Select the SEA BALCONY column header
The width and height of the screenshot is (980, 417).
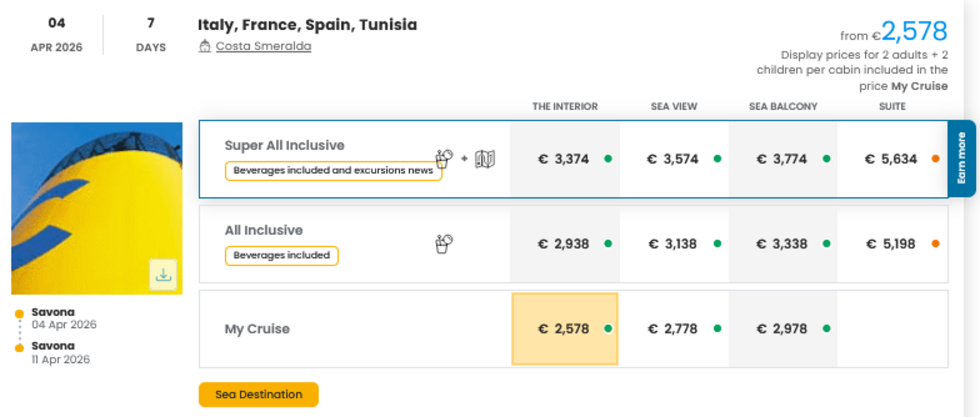782,106
